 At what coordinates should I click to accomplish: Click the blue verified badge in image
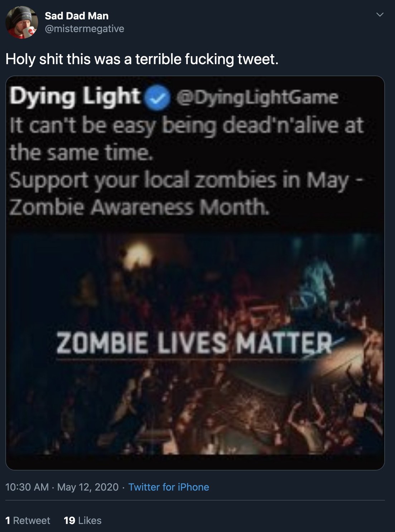click(x=157, y=98)
